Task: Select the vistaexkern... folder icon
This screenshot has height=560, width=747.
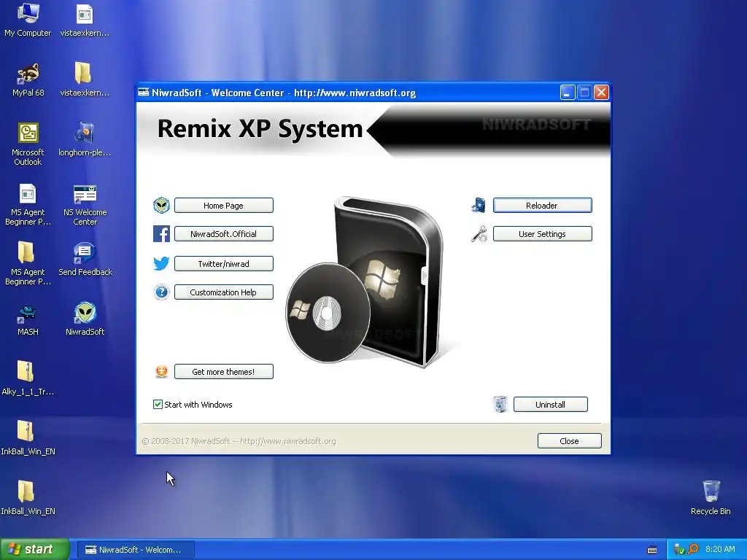Action: pos(85,80)
